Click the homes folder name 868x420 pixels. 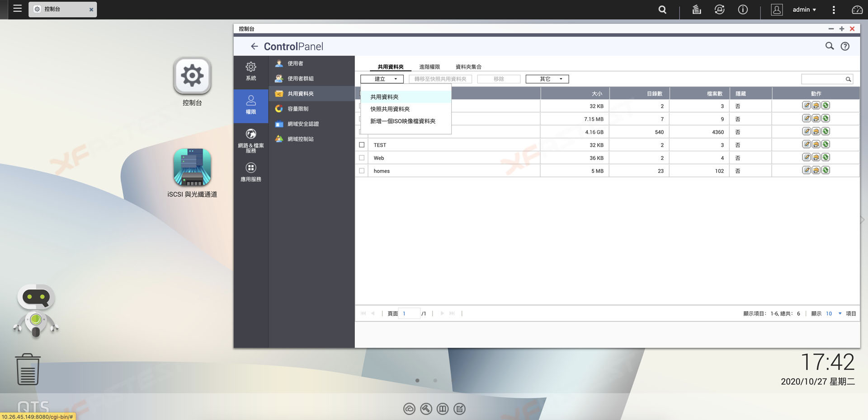click(x=382, y=171)
